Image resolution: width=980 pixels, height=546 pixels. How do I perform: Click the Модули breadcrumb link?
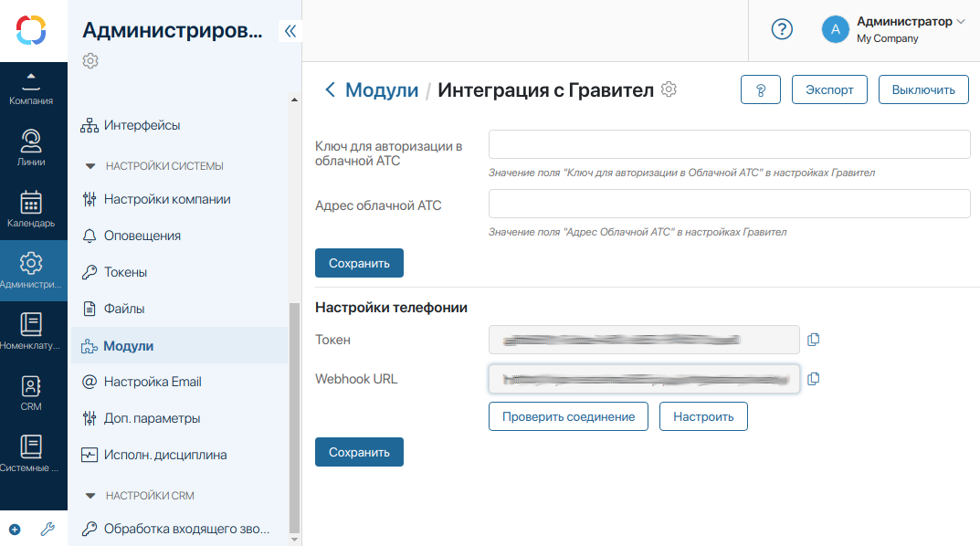382,90
